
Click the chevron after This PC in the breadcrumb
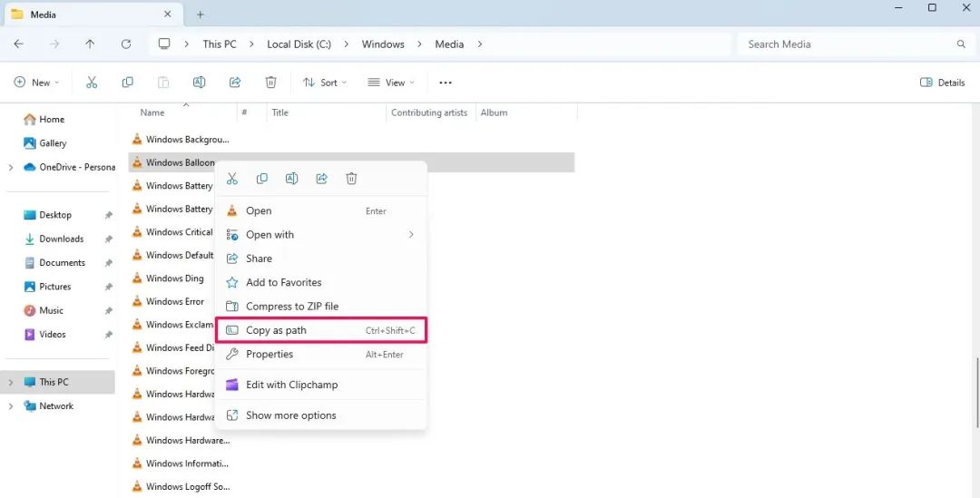pos(251,44)
